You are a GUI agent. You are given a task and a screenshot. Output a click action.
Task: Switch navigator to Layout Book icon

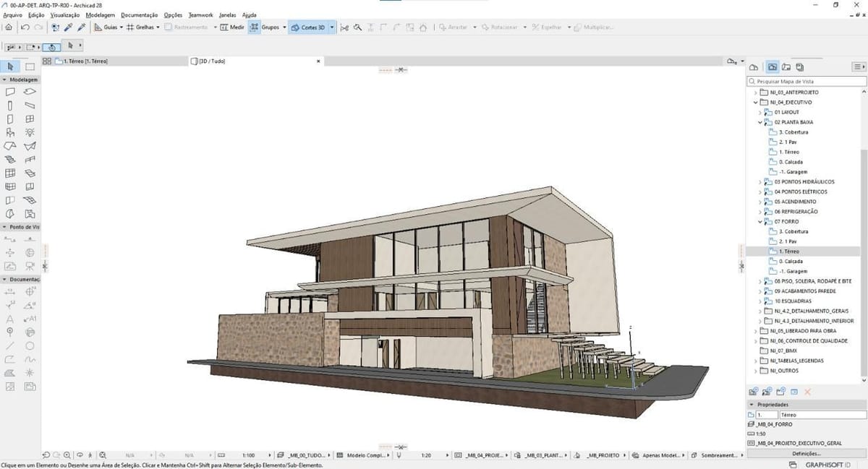786,66
